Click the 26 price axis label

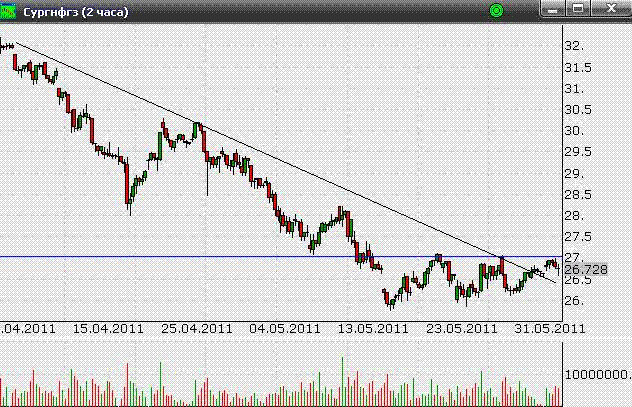pos(573,300)
